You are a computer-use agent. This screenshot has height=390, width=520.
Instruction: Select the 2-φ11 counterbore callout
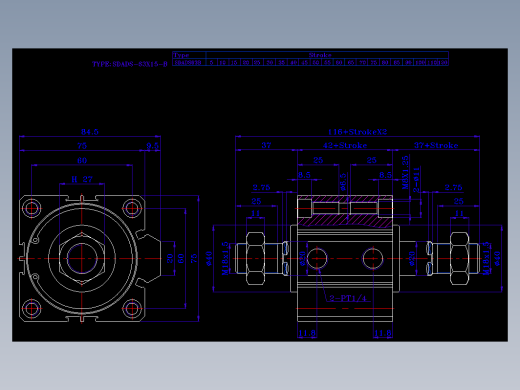(416, 180)
